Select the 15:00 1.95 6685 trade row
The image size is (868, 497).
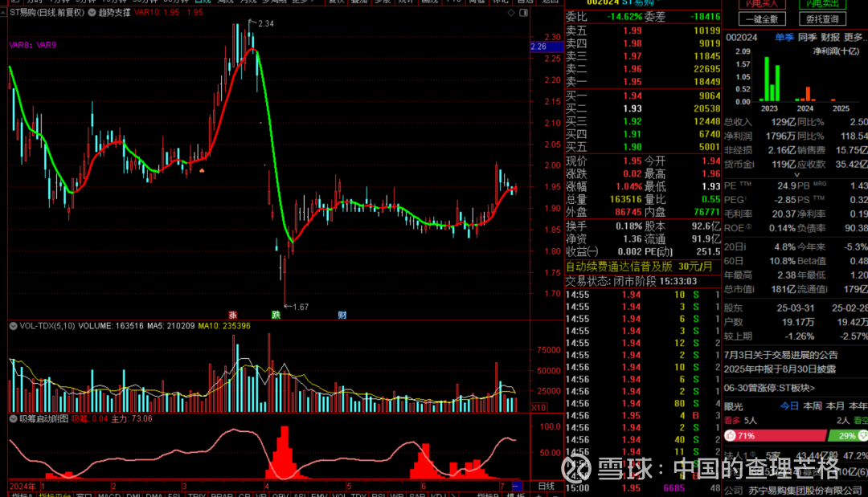[643, 488]
